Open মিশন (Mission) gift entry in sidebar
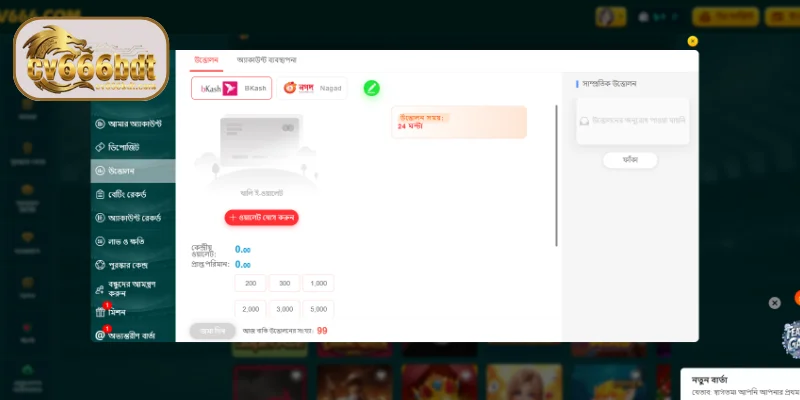This screenshot has width=800, height=400. pos(133,312)
